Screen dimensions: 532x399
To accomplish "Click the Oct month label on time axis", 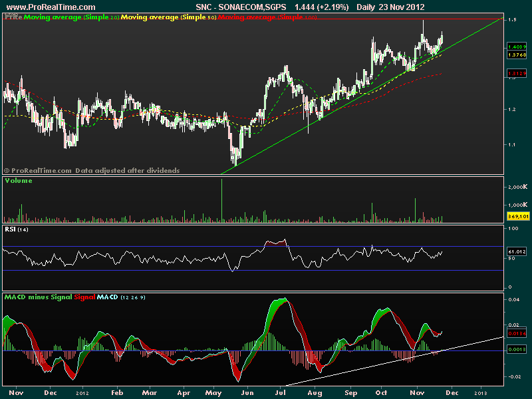I will pyautogui.click(x=381, y=393).
